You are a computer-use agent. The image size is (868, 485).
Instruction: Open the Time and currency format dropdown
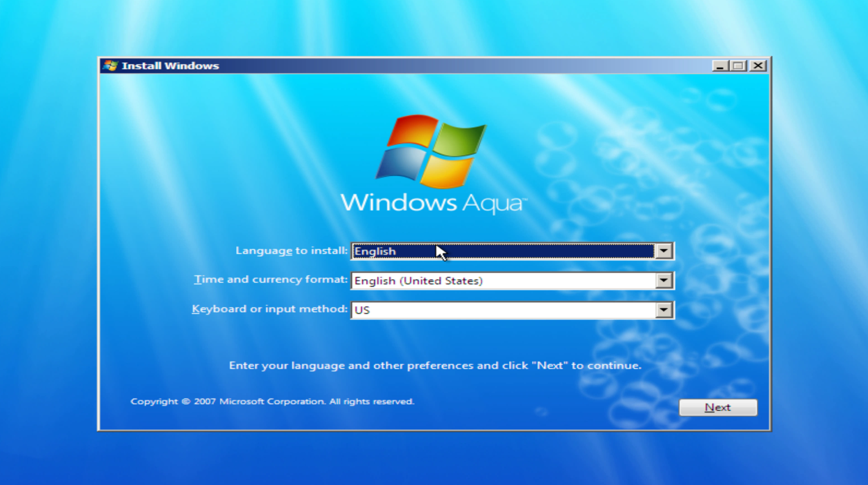point(664,280)
